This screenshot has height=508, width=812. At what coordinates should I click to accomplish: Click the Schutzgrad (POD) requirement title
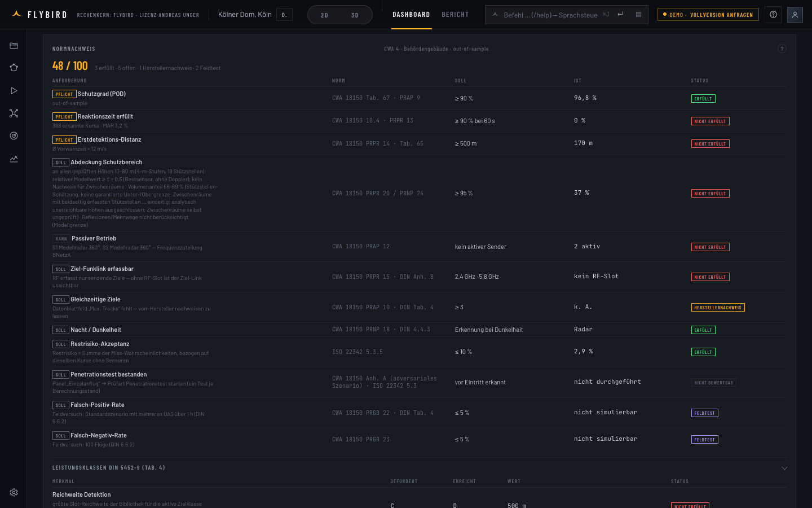click(101, 94)
